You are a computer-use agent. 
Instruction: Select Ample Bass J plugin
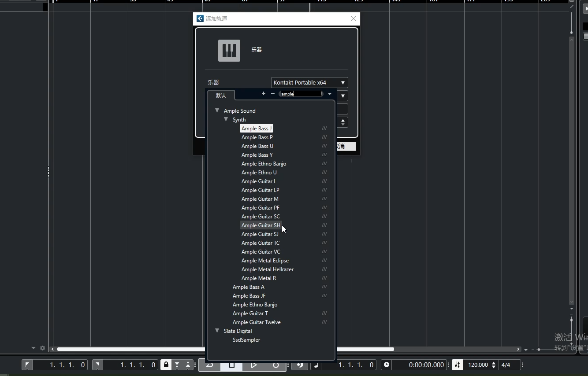click(x=257, y=128)
